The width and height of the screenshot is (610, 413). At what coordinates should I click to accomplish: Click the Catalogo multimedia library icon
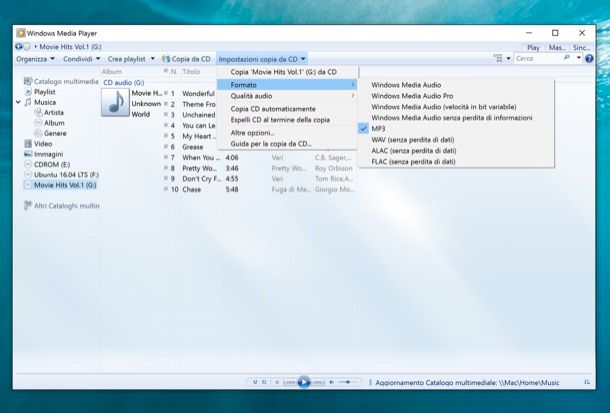27,81
